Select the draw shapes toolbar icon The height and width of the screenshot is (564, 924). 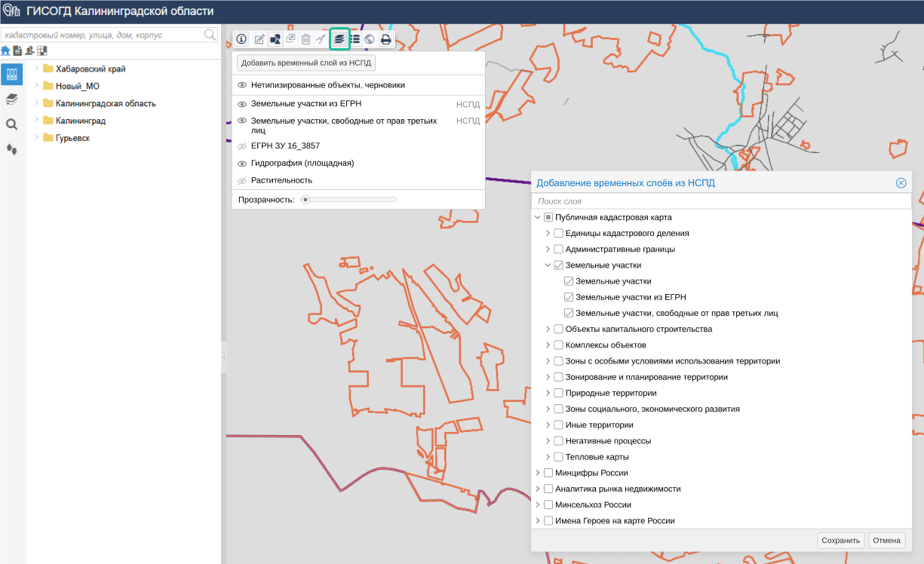[275, 39]
